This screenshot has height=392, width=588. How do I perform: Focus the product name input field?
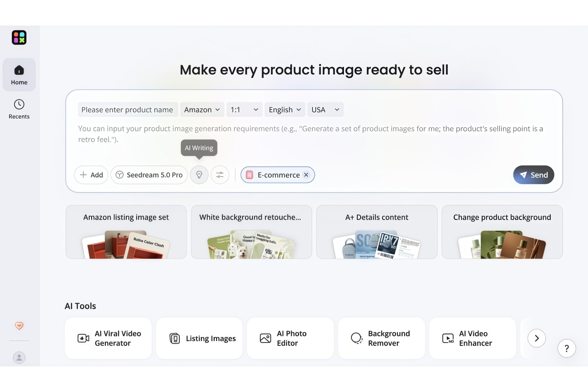pos(127,110)
